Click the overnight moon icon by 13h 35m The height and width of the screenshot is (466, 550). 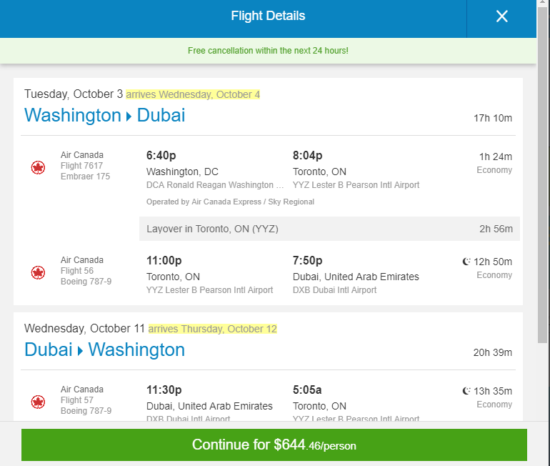(466, 391)
